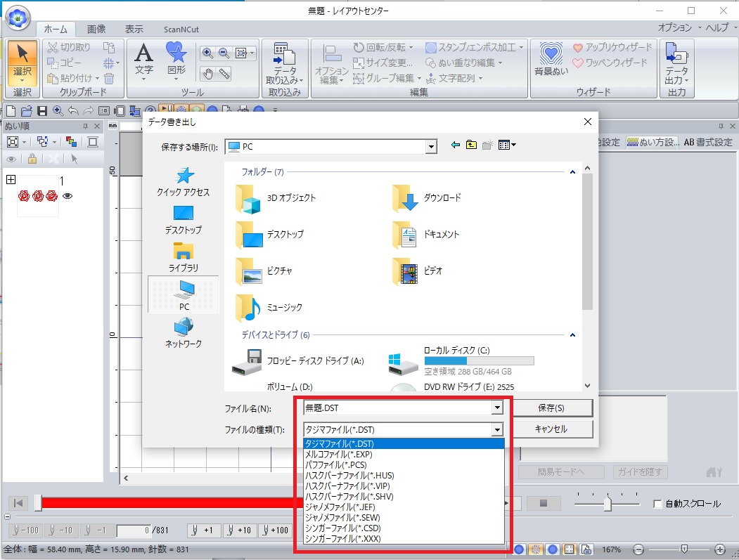This screenshot has height=560, width=739.
Task: Open the view menu dropdown in dialog
Action: [x=507, y=145]
